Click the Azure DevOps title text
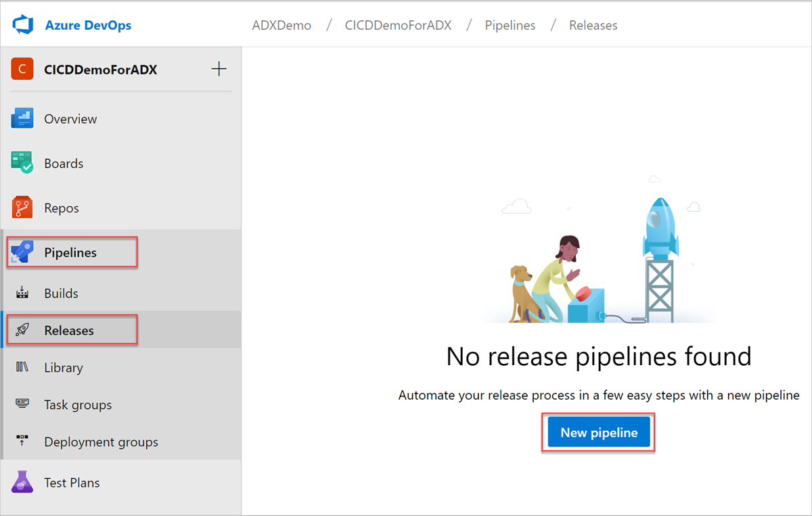This screenshot has height=516, width=812. tap(88, 26)
